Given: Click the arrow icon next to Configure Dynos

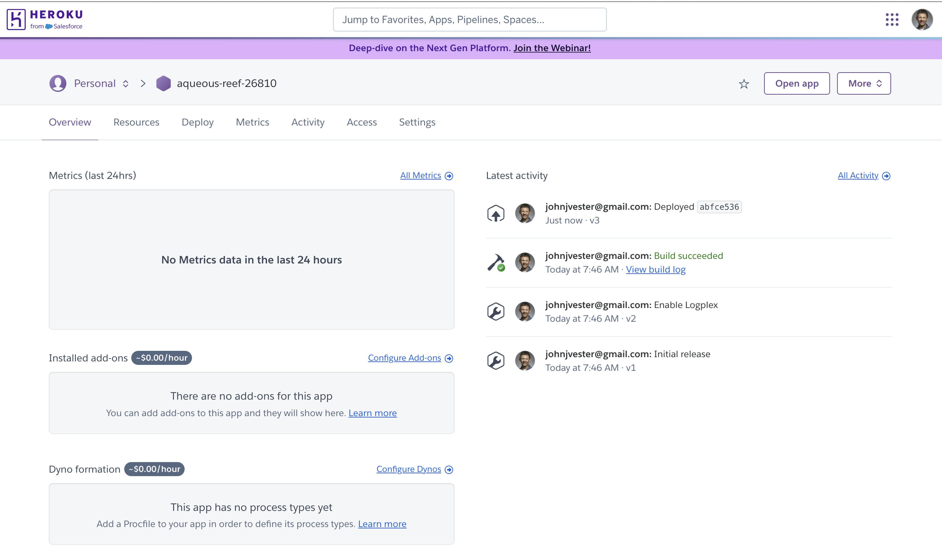Looking at the screenshot, I should [x=449, y=470].
